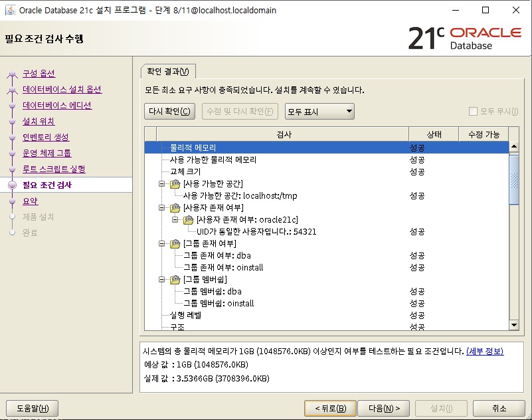Click the scrollbar down arrow
Image resolution: width=532 pixels, height=420 pixels.
(x=514, y=325)
